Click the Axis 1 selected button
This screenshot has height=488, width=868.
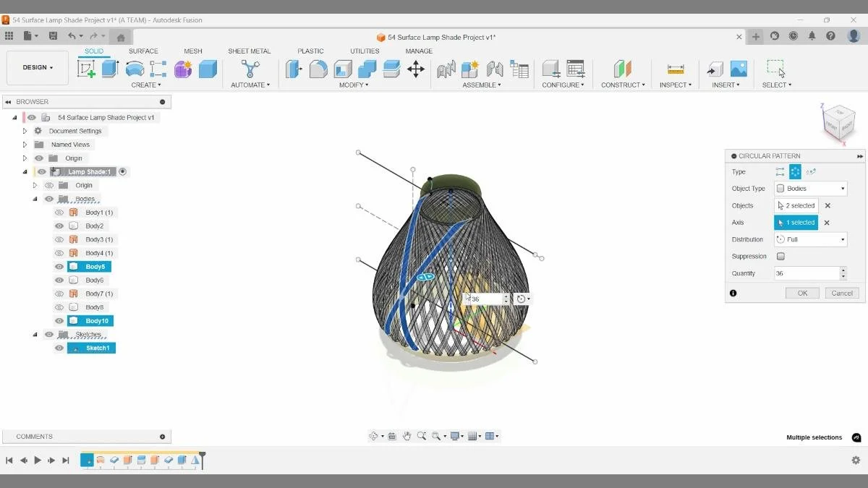796,223
